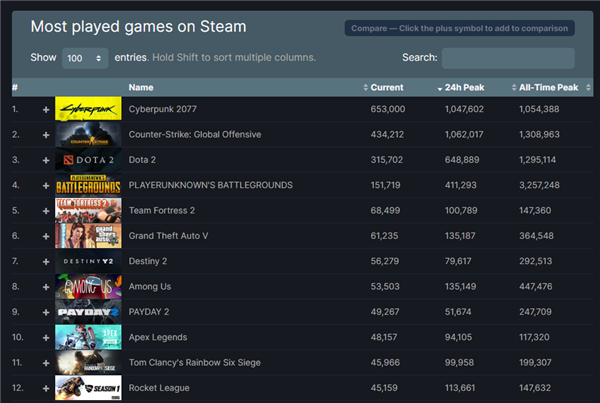
Task: Open the Dota 2 name link
Action: tap(142, 160)
